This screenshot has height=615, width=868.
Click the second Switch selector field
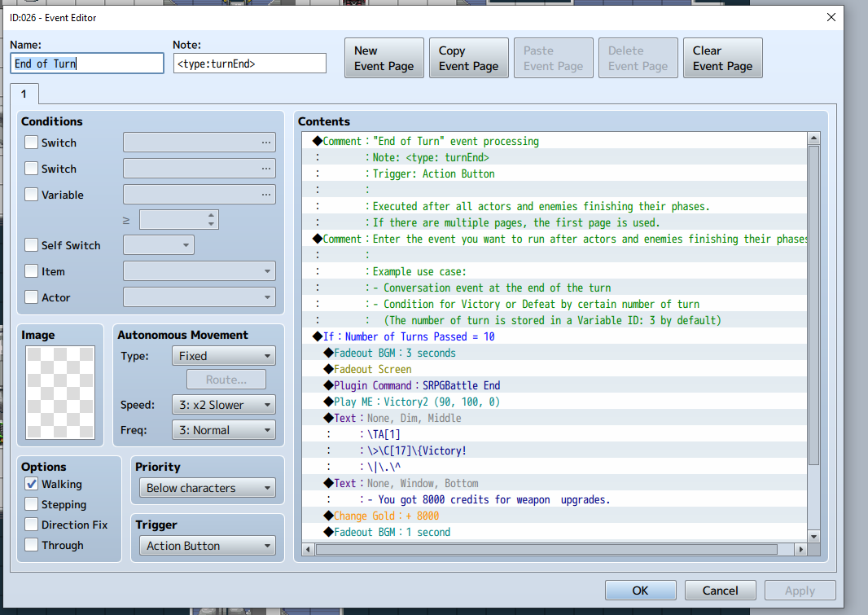(199, 169)
